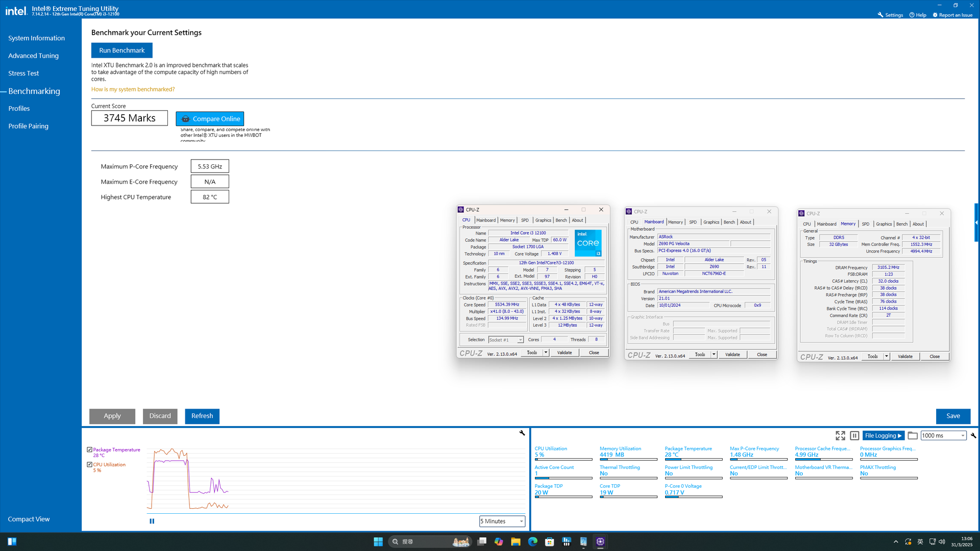The height and width of the screenshot is (551, 980).
Task: Click Processor Cache Frequency meter bar
Action: coord(824,460)
